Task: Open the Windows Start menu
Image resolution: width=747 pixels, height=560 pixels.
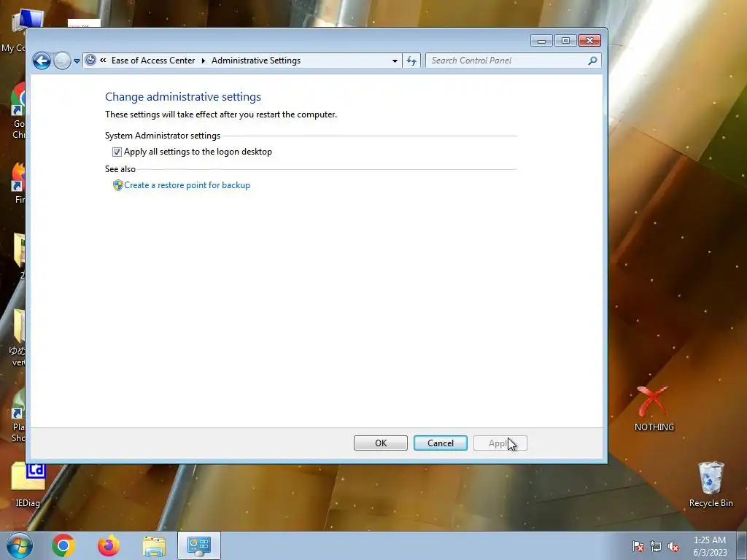Action: (20, 545)
